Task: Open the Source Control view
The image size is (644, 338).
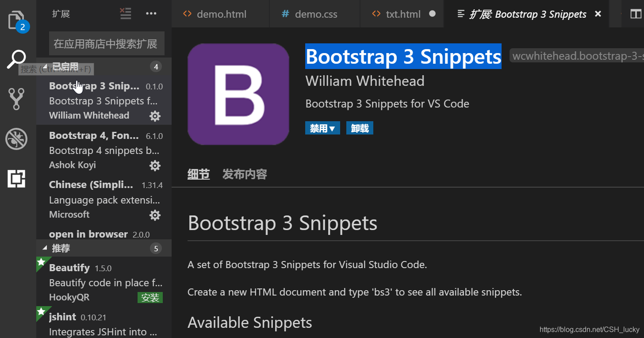Action: (16, 99)
